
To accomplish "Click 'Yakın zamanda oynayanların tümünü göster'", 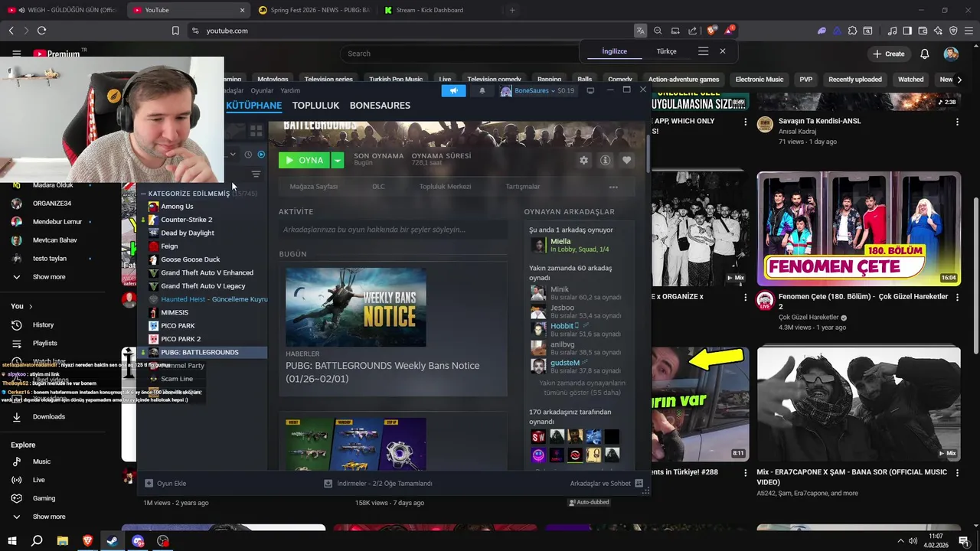I will [583, 388].
